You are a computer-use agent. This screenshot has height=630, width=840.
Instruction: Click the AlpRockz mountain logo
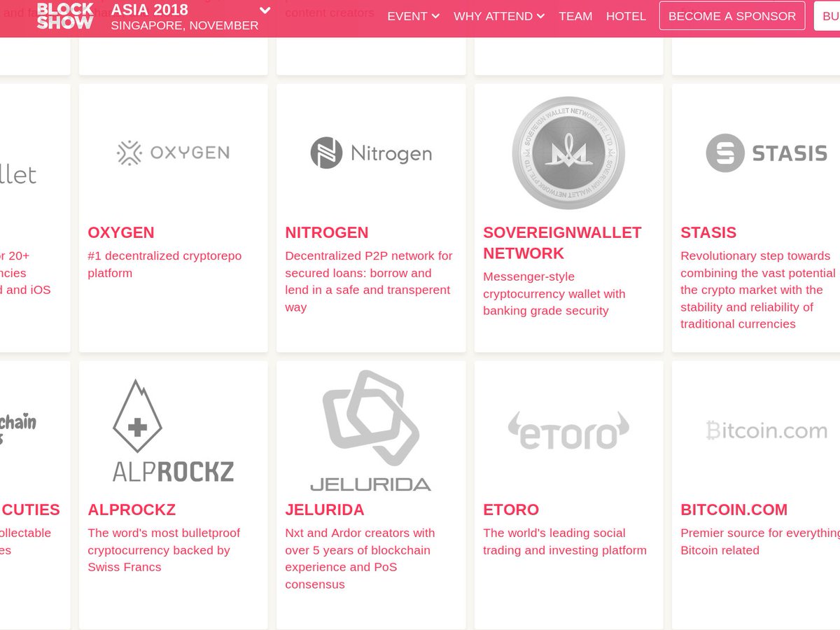point(173,430)
